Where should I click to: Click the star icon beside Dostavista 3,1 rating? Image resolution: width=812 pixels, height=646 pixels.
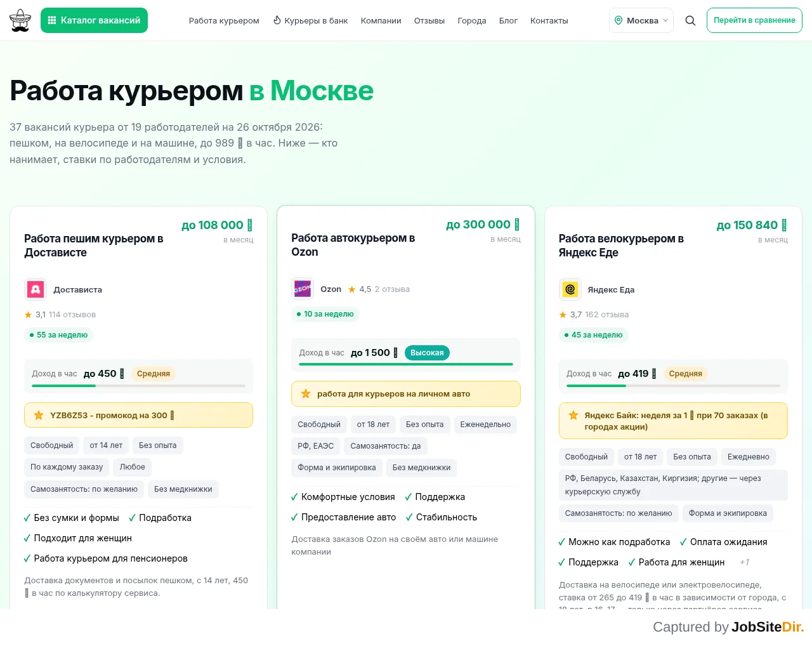(28, 314)
